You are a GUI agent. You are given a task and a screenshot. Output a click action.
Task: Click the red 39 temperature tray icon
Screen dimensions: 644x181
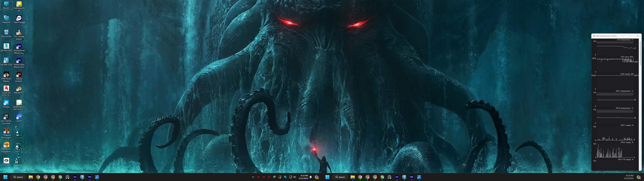pos(264,177)
